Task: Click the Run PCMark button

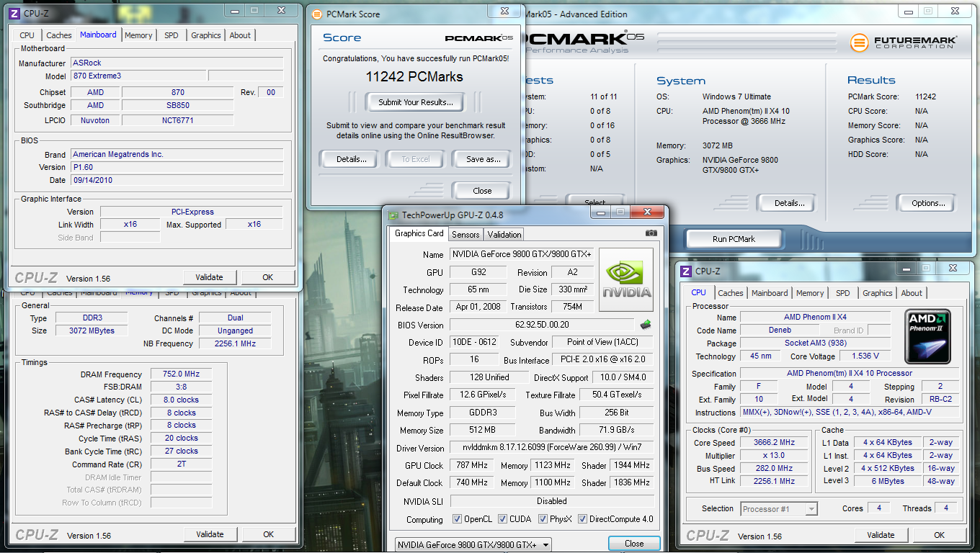Action: pyautogui.click(x=734, y=239)
